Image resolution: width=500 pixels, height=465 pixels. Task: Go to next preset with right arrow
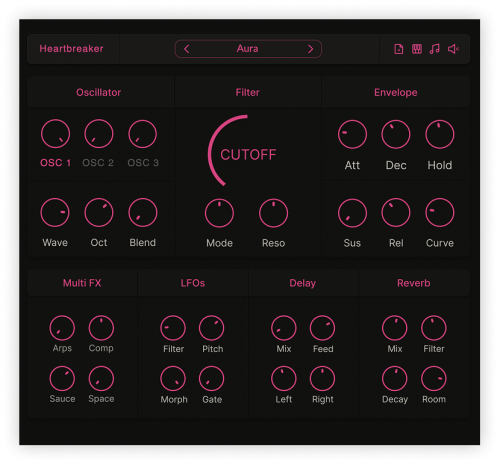[x=310, y=49]
